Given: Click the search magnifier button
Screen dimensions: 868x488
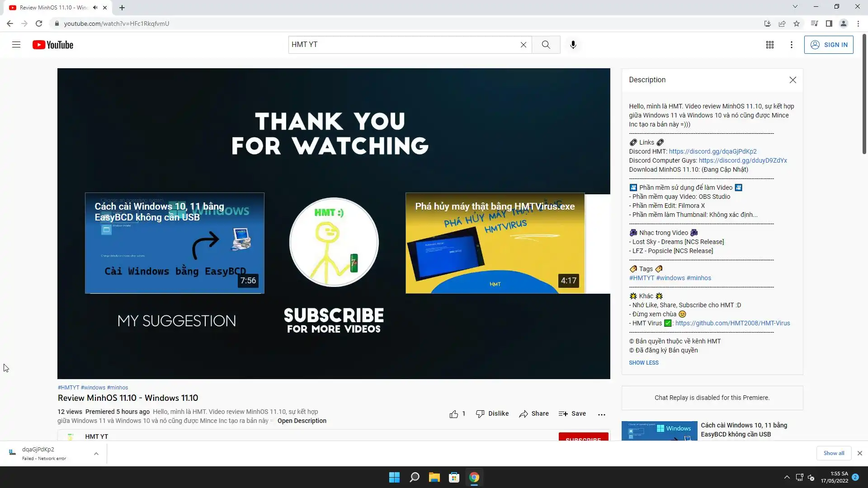Looking at the screenshot, I should [546, 45].
